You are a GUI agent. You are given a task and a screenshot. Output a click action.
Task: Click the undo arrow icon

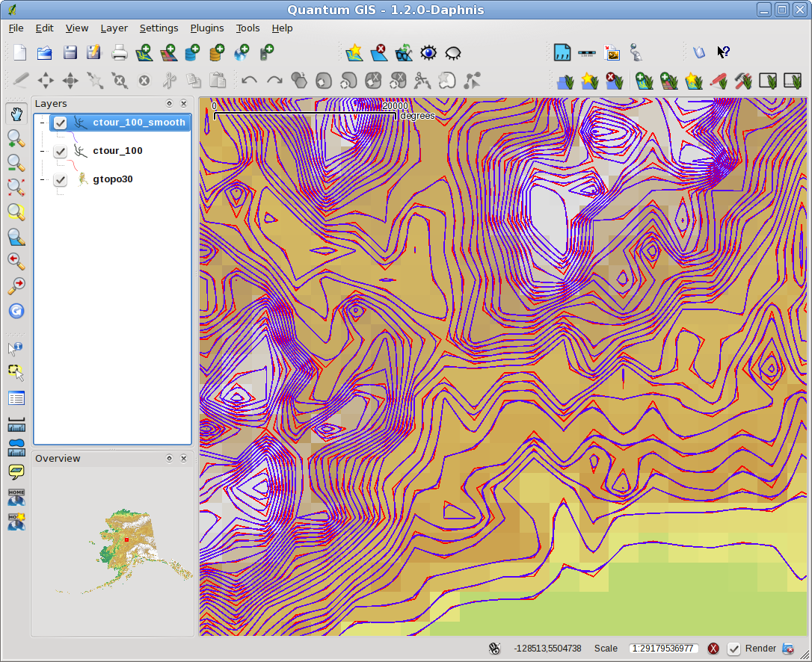[250, 80]
